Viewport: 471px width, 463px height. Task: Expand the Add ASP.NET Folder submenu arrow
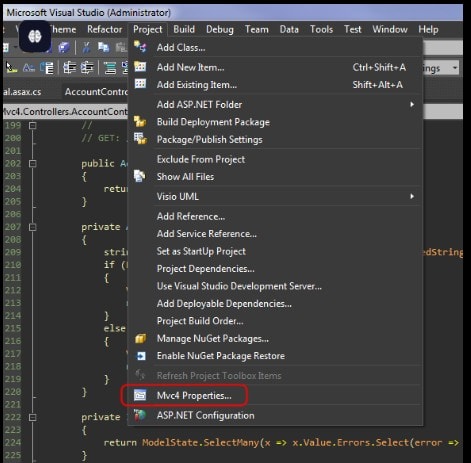pyautogui.click(x=412, y=104)
